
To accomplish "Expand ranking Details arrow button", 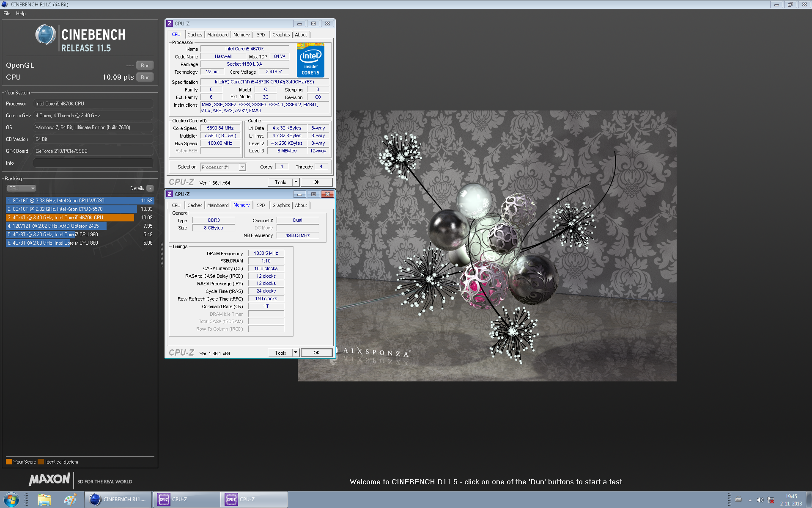I will pos(150,188).
